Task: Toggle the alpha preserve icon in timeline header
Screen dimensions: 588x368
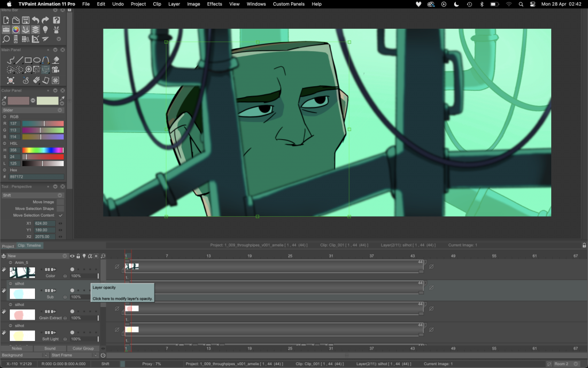Action: 90,256
